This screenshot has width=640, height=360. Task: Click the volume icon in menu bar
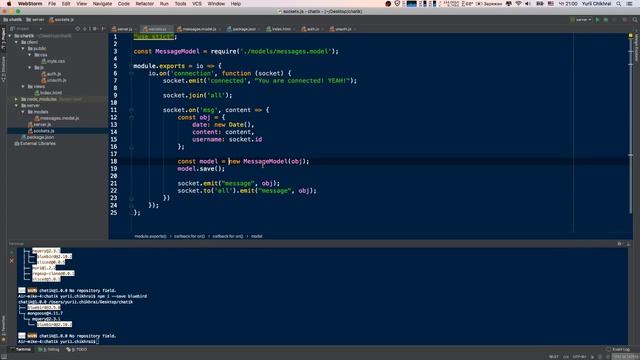(x=528, y=4)
